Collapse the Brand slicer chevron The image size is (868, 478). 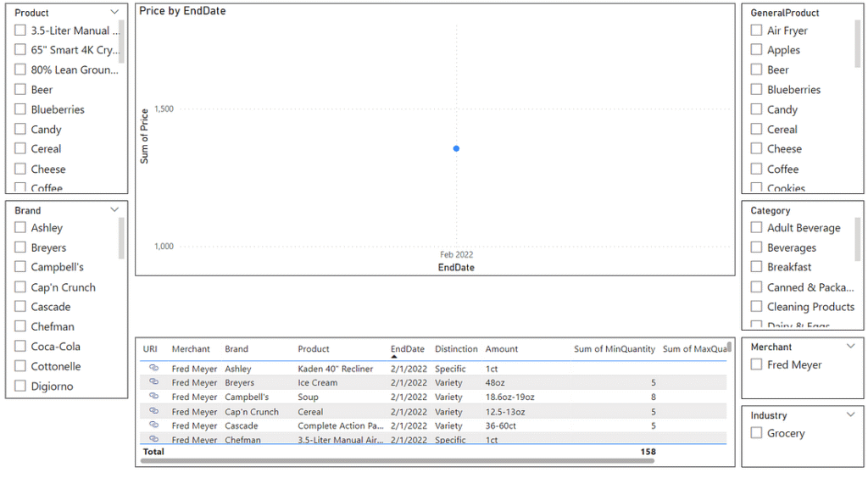[x=114, y=209]
